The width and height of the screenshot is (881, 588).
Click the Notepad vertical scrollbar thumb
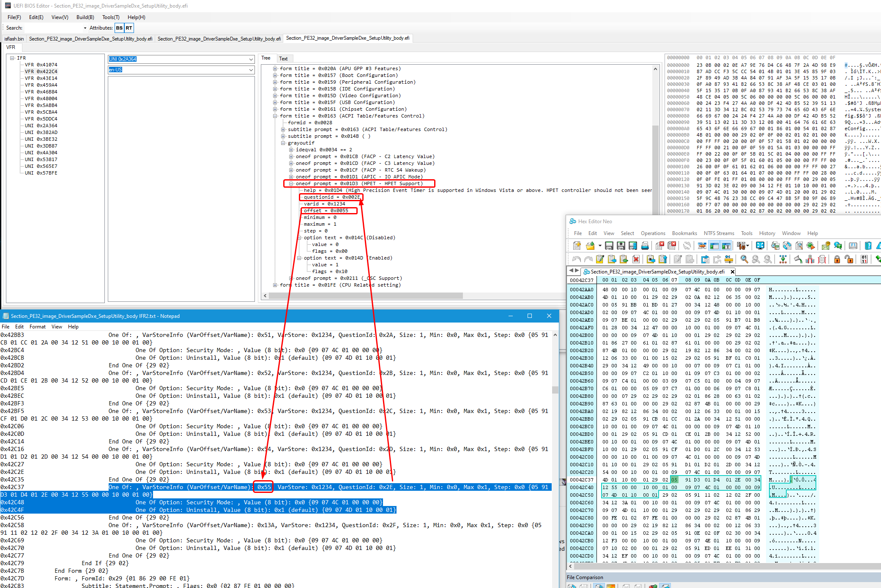click(x=555, y=390)
